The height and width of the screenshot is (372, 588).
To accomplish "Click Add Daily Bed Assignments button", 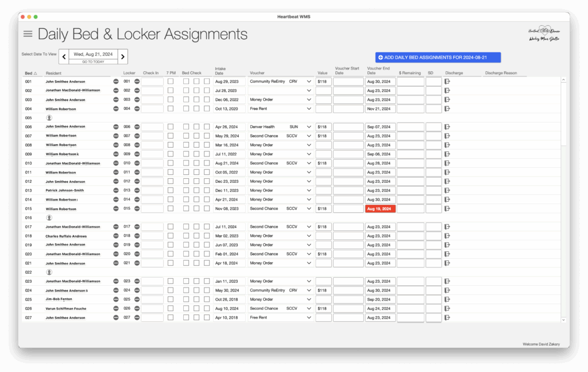I will tap(438, 57).
